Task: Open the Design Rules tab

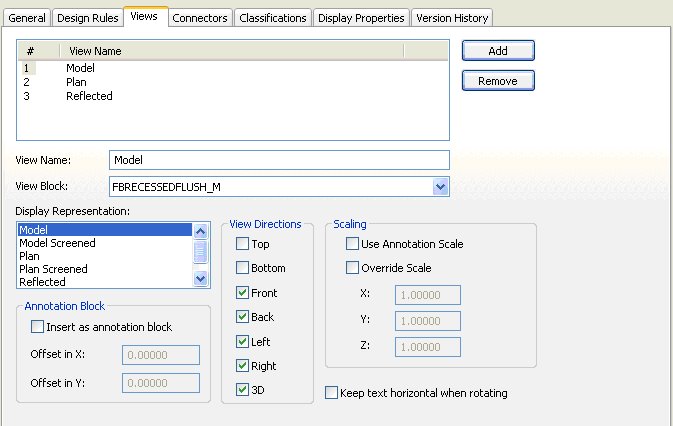Action: click(88, 18)
